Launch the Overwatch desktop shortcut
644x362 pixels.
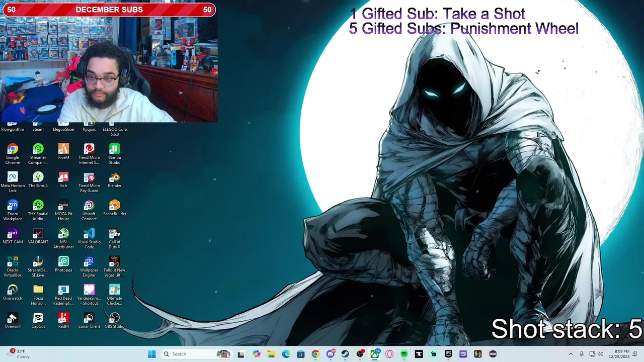[13, 293]
